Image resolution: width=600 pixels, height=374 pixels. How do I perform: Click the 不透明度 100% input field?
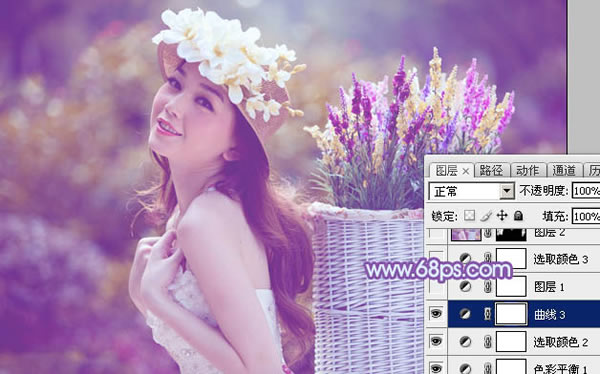click(586, 191)
